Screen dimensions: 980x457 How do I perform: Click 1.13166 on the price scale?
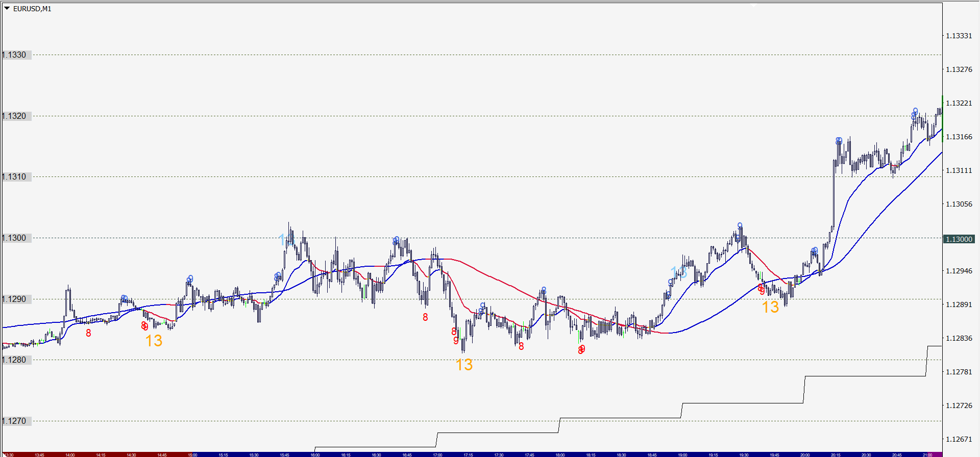(x=959, y=137)
